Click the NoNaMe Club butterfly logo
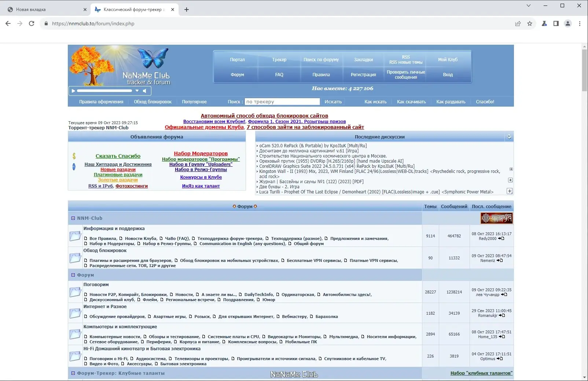Viewport: 588px width, 381px height. tap(153, 58)
